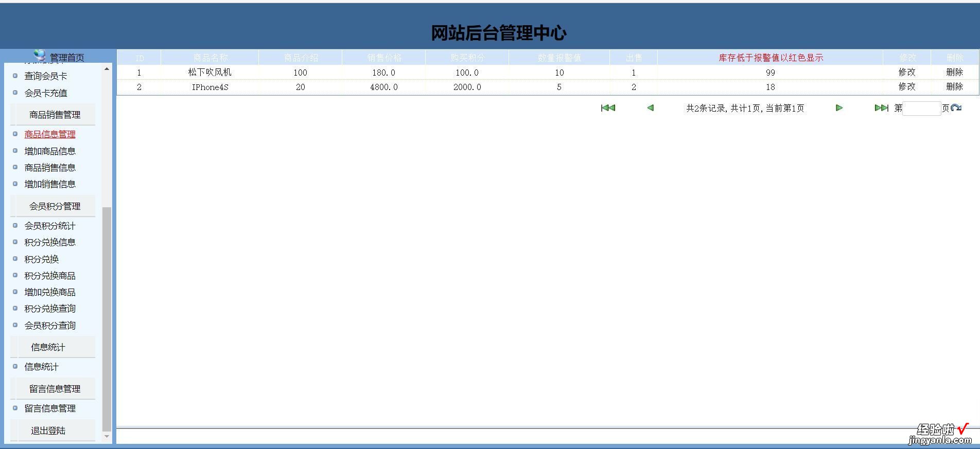Click 商品名称 column header

point(210,58)
